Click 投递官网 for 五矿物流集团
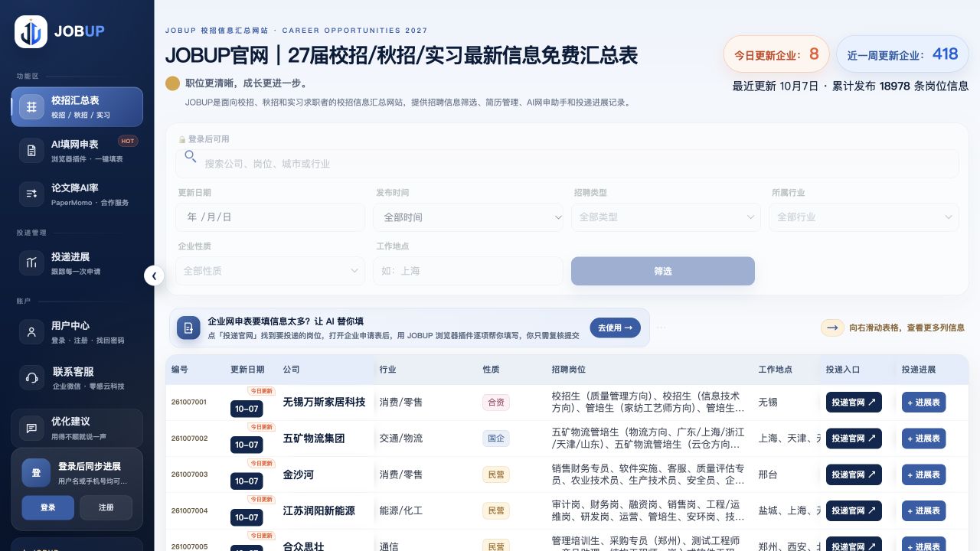This screenshot has width=980, height=551. click(x=854, y=439)
